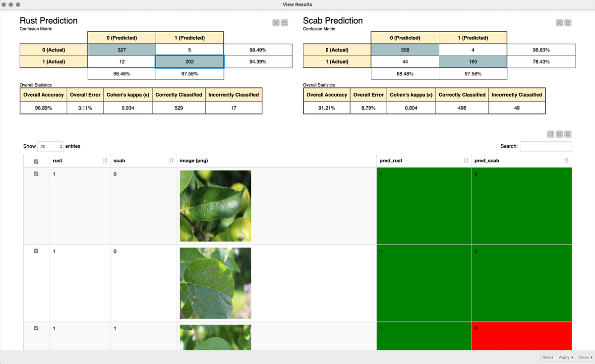Sort the table by the rust column

click(106, 160)
